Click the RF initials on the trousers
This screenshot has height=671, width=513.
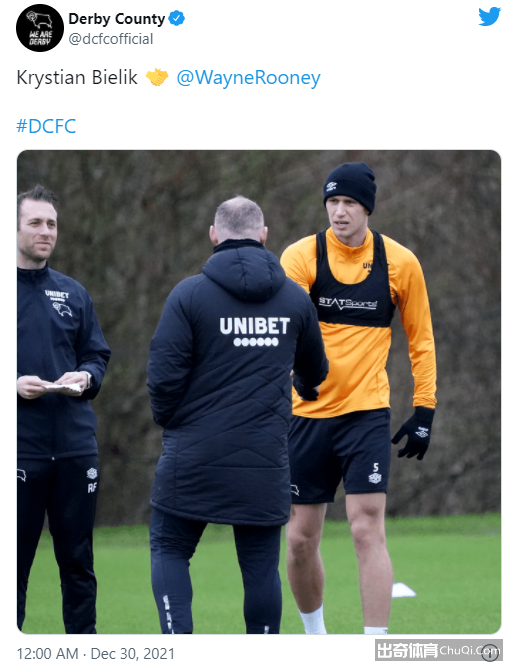click(x=92, y=487)
